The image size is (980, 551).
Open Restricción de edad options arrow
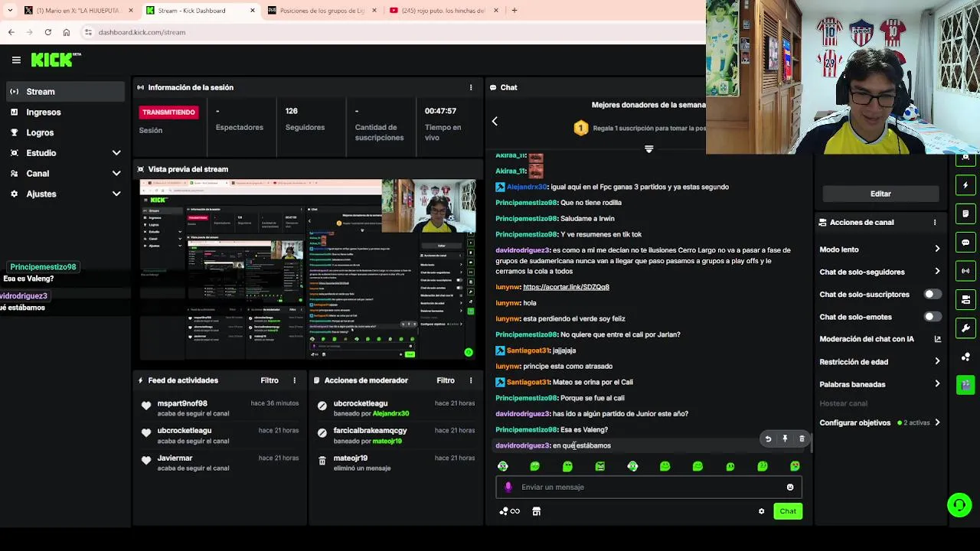coord(937,361)
